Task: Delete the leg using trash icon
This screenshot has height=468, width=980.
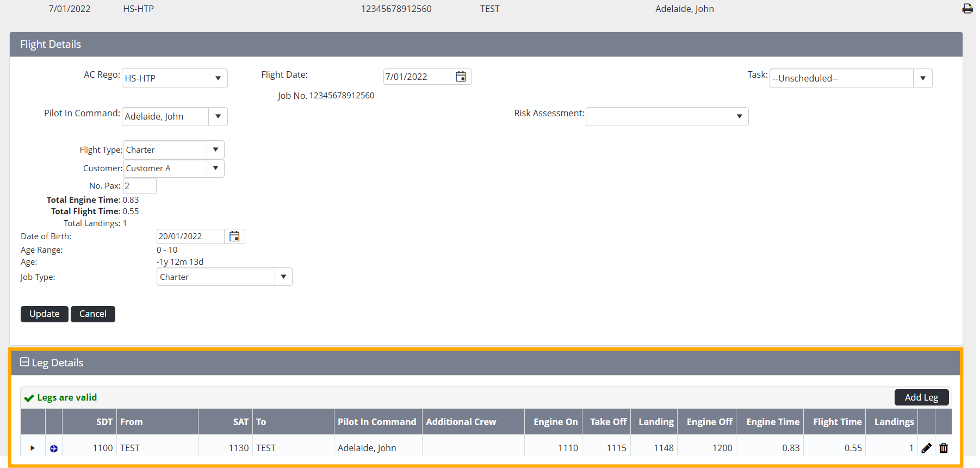Action: [x=944, y=448]
